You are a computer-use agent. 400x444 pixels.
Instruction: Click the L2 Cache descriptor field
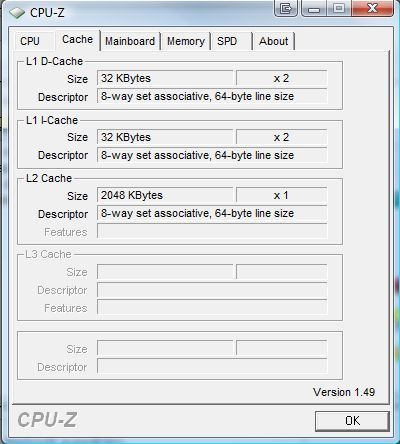pos(212,213)
